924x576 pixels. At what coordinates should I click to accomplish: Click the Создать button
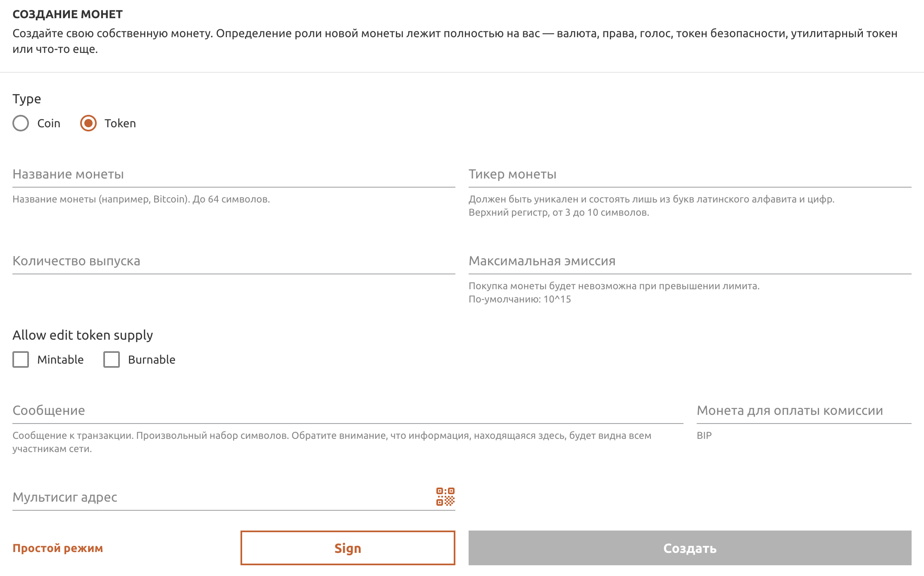[690, 548]
